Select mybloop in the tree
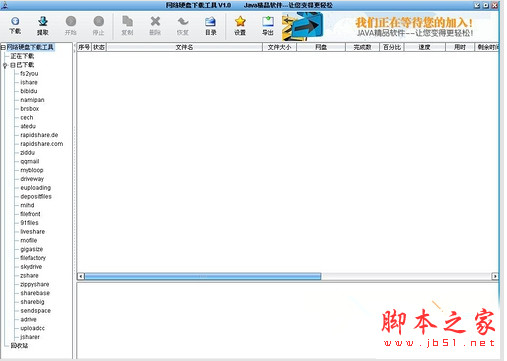 pos(32,170)
